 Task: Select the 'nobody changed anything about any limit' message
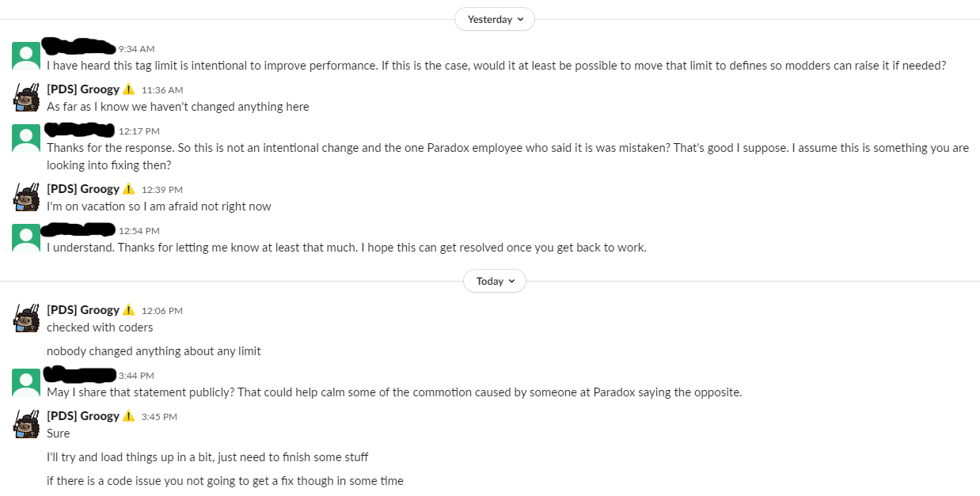[154, 351]
